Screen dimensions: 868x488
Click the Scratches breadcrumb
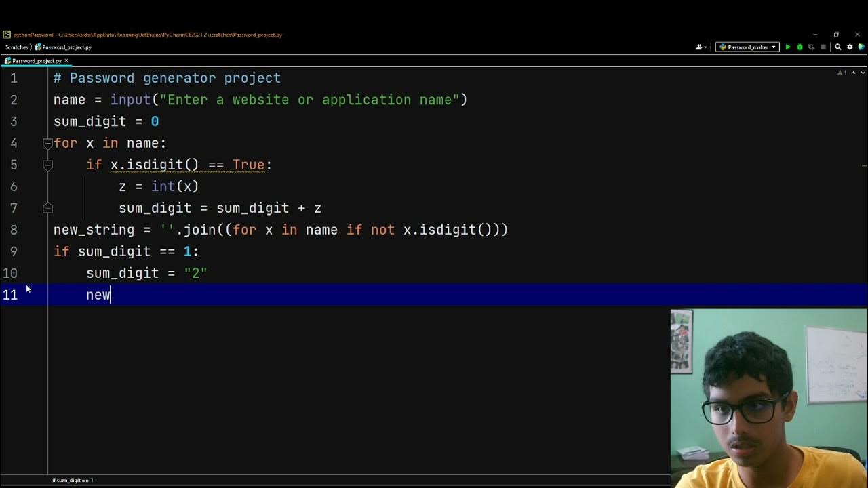[17, 47]
